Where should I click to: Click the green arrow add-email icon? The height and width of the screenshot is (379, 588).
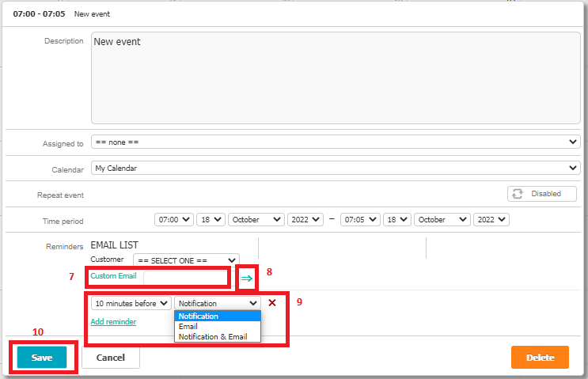(x=246, y=278)
